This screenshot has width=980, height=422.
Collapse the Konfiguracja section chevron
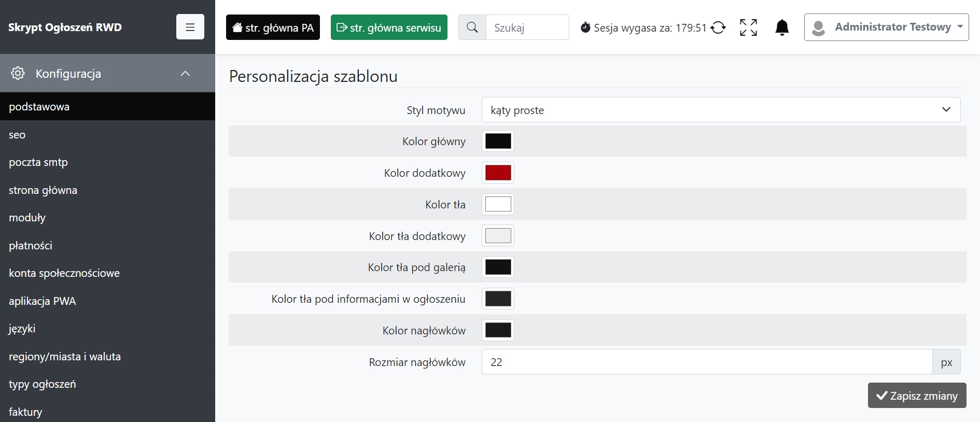[x=185, y=74]
